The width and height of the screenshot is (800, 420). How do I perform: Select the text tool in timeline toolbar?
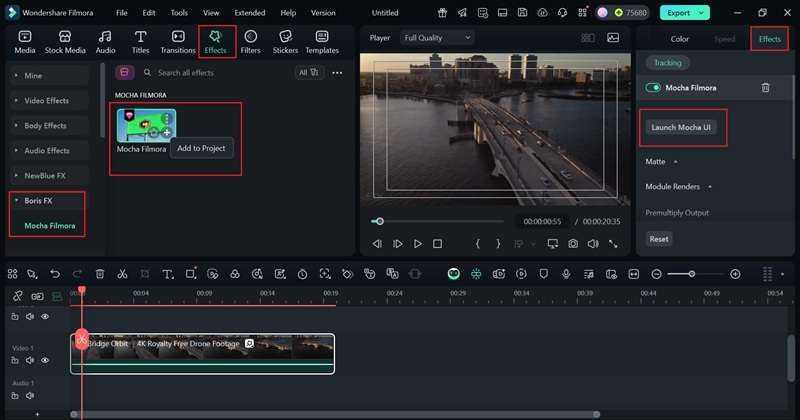167,274
